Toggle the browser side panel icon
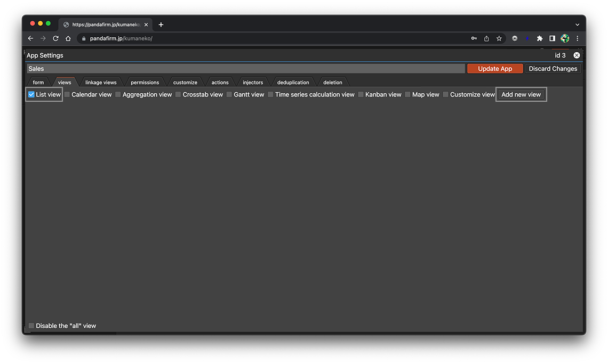Viewport: 608px width, 364px height. [x=552, y=38]
